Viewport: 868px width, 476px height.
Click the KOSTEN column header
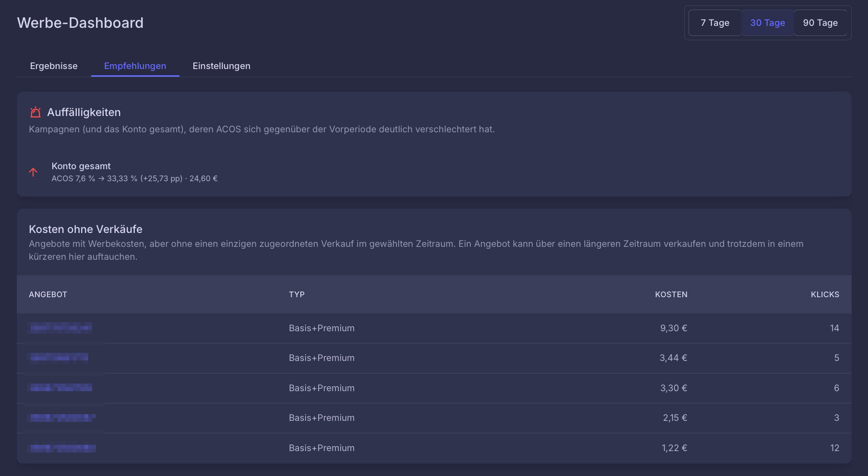[x=671, y=294]
